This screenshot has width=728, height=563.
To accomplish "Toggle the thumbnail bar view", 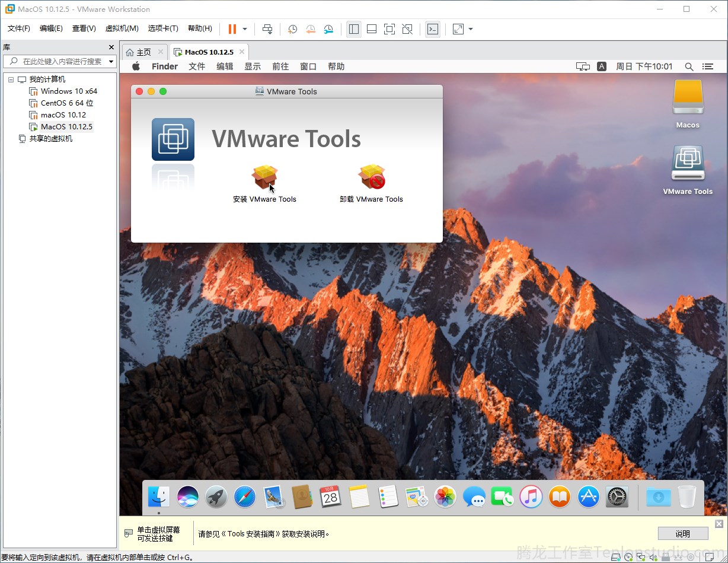I will pyautogui.click(x=372, y=29).
